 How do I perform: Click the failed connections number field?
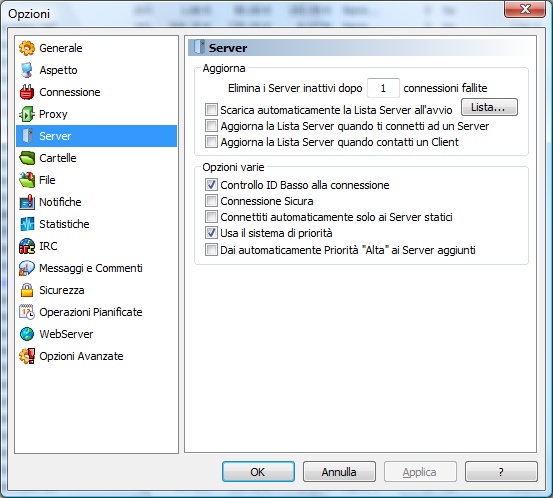click(x=383, y=88)
